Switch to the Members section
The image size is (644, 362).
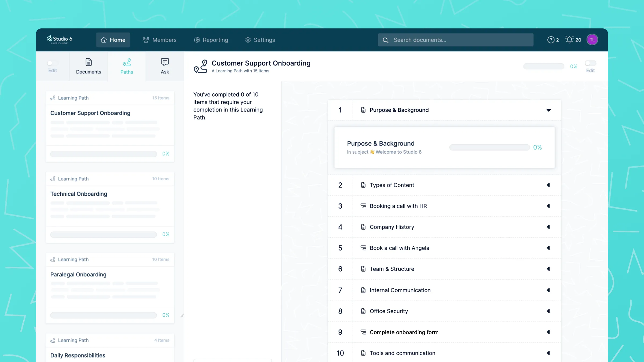159,40
